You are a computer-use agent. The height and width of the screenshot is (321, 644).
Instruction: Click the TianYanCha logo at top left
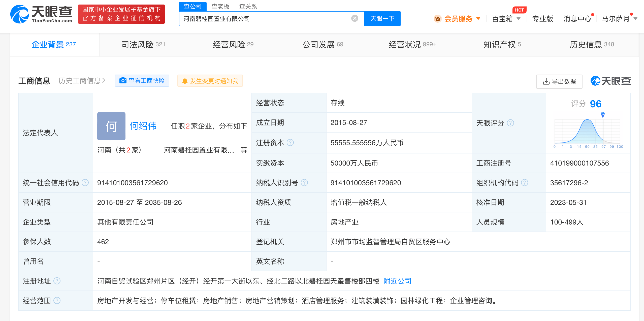coord(41,14)
